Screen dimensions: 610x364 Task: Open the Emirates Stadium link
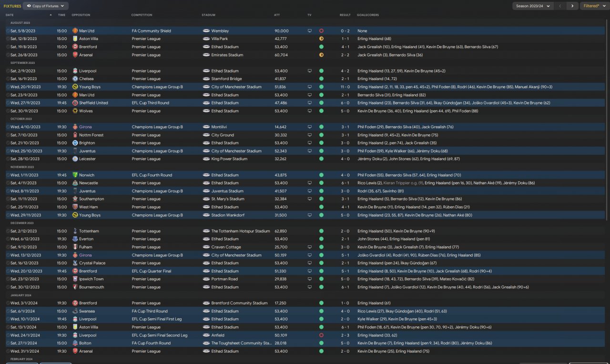[227, 55]
